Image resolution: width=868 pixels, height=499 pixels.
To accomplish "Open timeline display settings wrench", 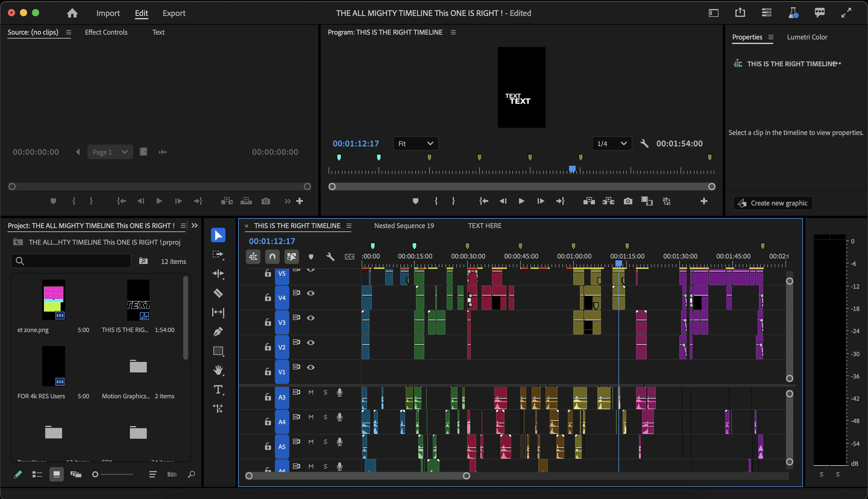I will pos(330,257).
